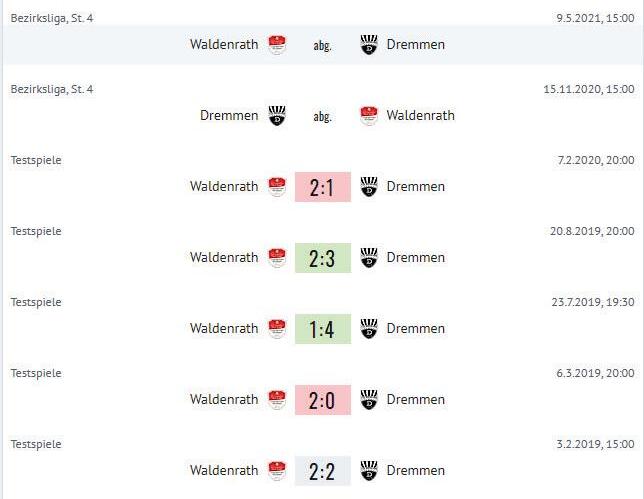Open Testspiele label for 23.7.2019 match

(x=36, y=303)
